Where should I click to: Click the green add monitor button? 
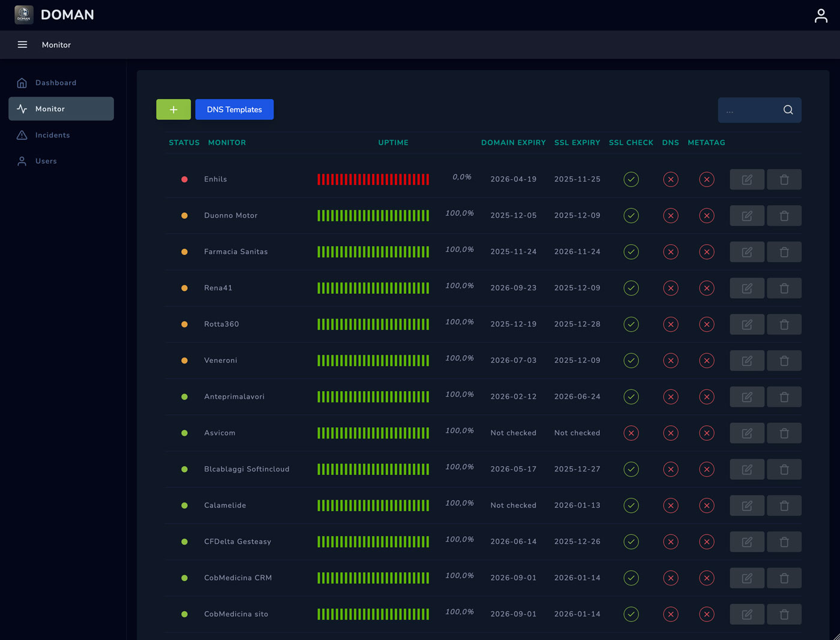pyautogui.click(x=173, y=110)
